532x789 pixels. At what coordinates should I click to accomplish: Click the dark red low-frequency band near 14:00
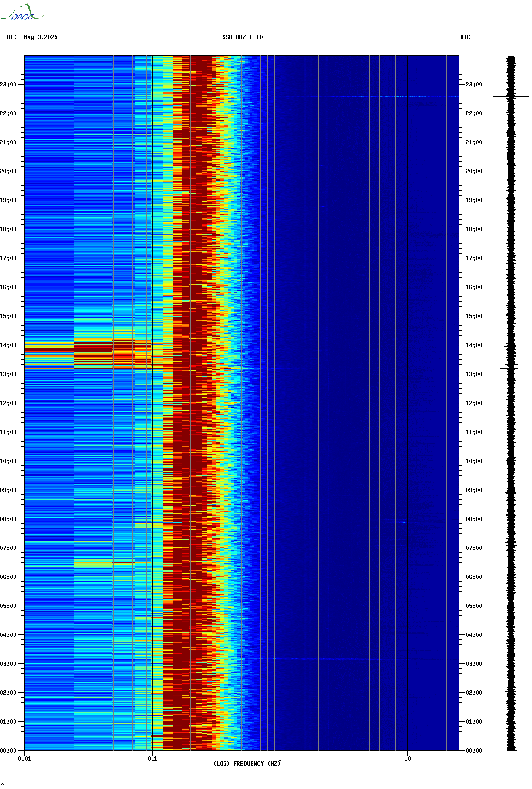tap(48, 348)
